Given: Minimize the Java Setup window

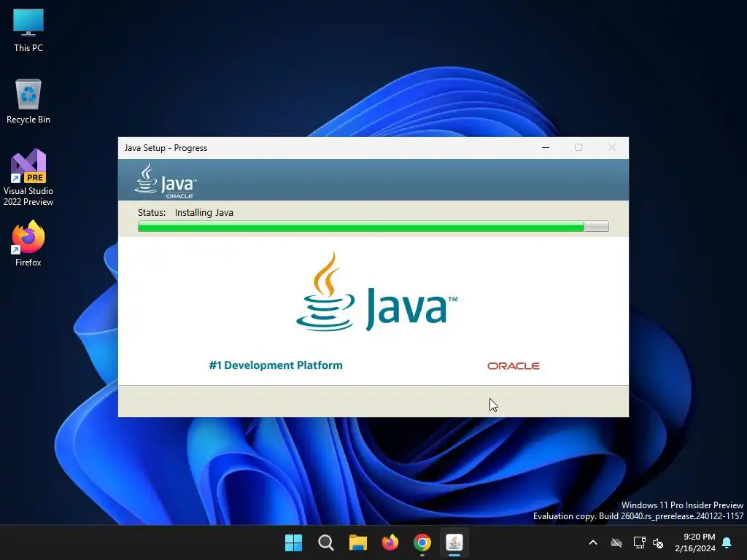Looking at the screenshot, I should (546, 147).
